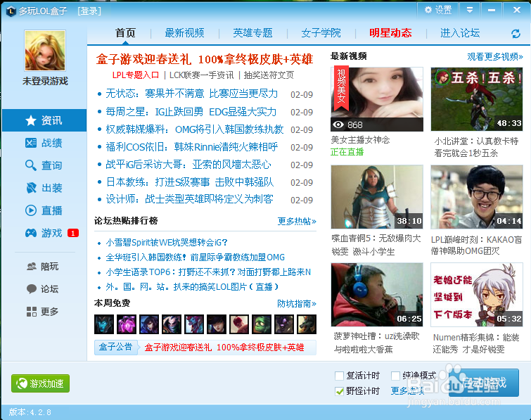This screenshot has height=420, width=531.
Task: Open 观看更多视频» link
Action: click(494, 56)
